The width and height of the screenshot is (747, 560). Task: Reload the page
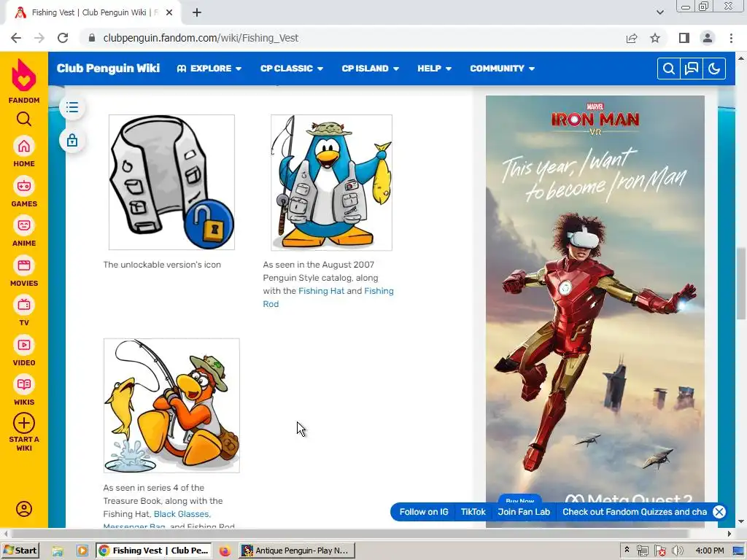tap(63, 38)
